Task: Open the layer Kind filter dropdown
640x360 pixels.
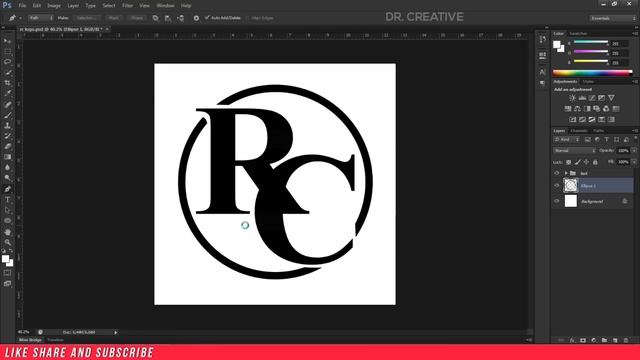Action: [567, 140]
